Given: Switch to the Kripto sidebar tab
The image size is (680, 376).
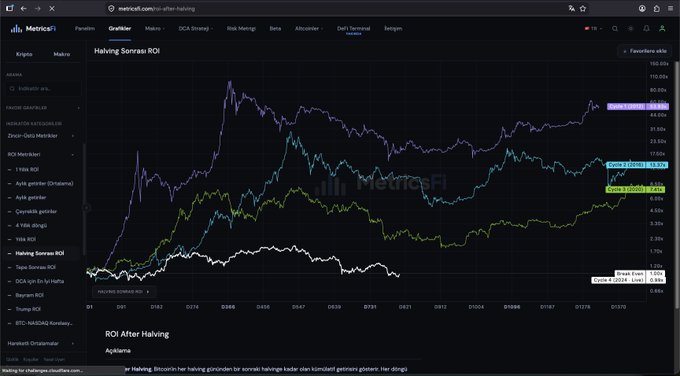Looking at the screenshot, I should click(24, 54).
